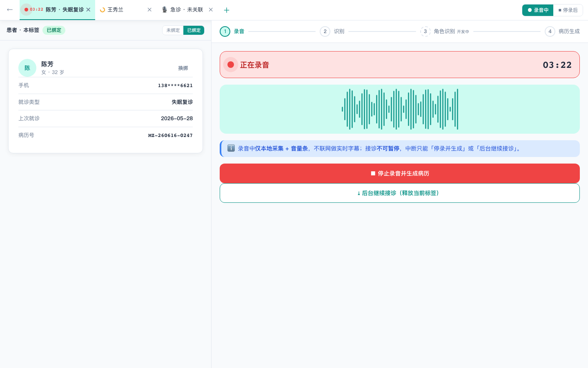Click record number MZ-260616-0247
Viewport: 588px width, 368px height.
pos(170,135)
